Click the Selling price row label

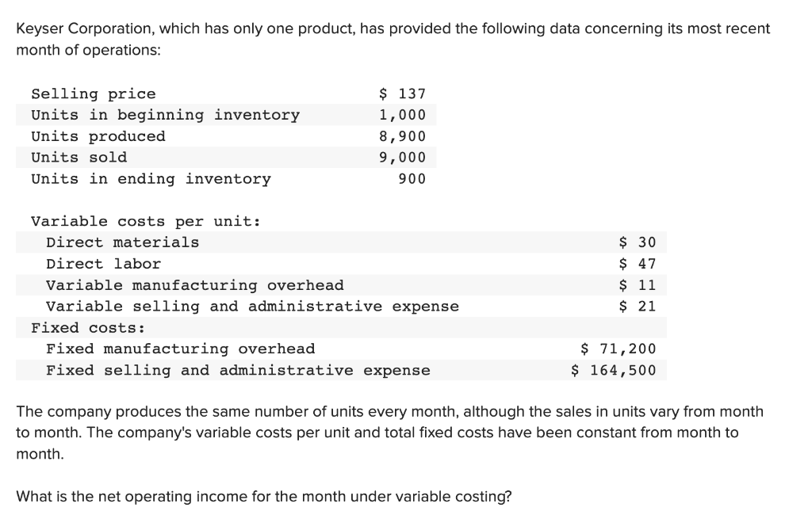tap(94, 93)
